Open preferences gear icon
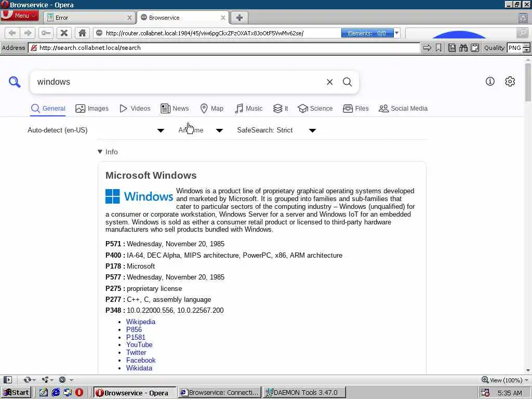The height and width of the screenshot is (399, 532). (510, 81)
